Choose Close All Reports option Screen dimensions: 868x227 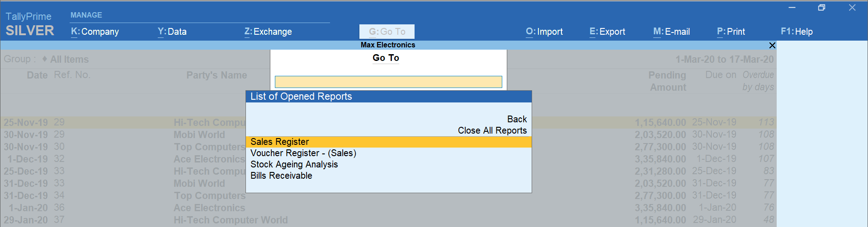(x=492, y=130)
